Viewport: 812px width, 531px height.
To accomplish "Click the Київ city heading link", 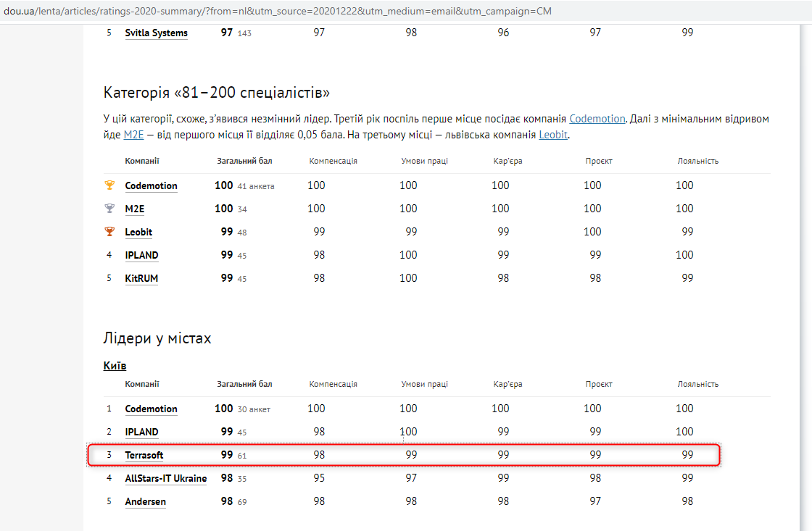I will pos(115,365).
